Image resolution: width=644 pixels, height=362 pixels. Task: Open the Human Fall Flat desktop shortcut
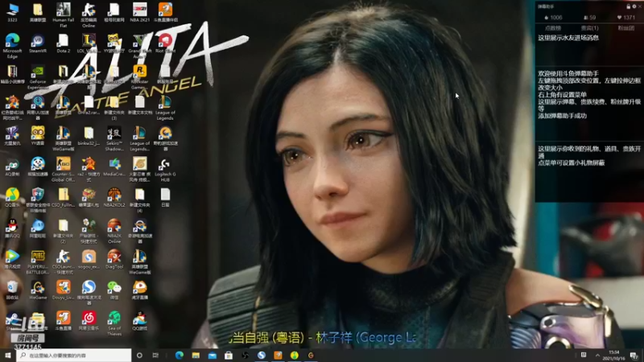pos(63,14)
